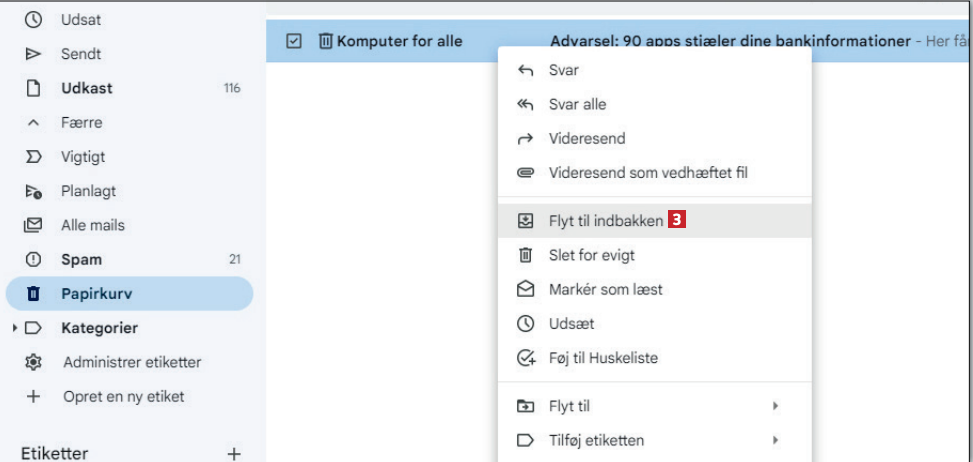Click the Svar alle double-arrow icon
Image resolution: width=973 pixels, height=462 pixels.
pos(525,105)
